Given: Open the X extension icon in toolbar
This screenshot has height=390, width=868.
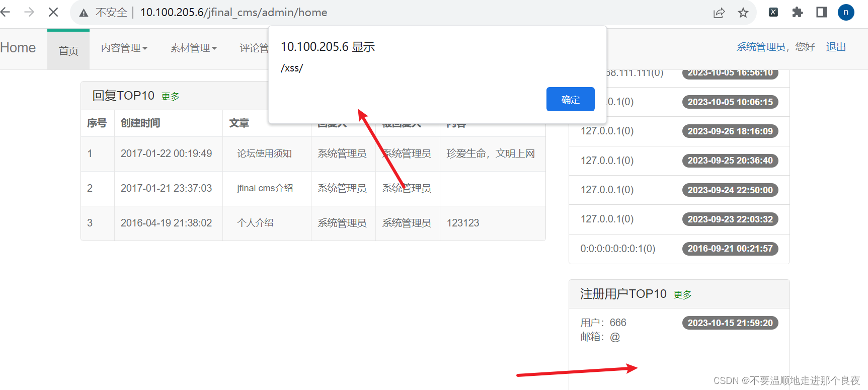Looking at the screenshot, I should tap(773, 12).
